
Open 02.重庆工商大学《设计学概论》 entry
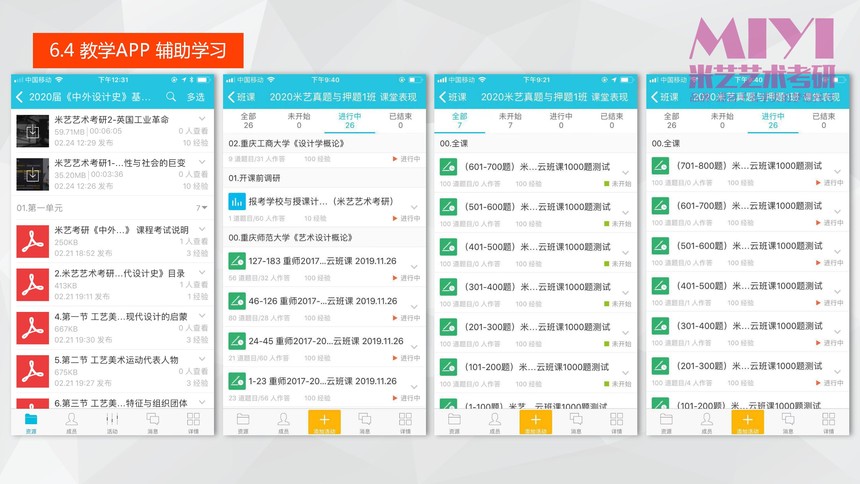click(x=324, y=150)
